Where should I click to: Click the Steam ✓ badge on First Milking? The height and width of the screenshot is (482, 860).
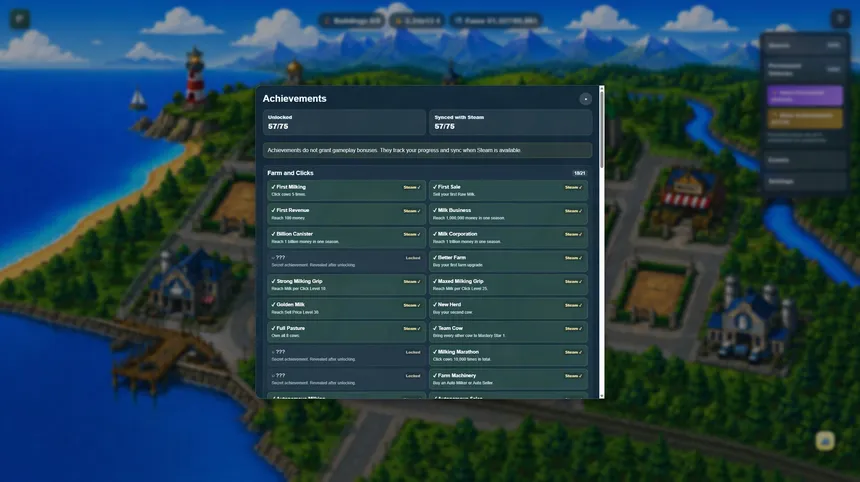(x=412, y=188)
